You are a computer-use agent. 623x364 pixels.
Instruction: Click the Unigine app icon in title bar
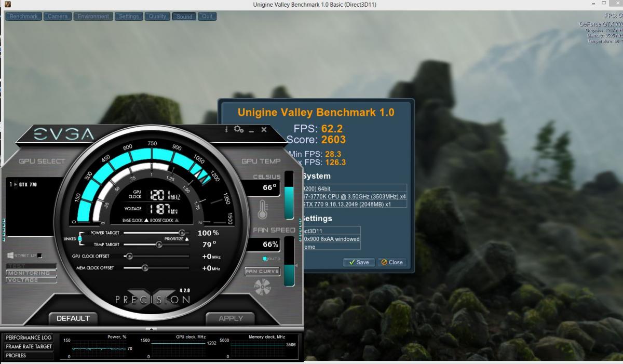pos(8,4)
